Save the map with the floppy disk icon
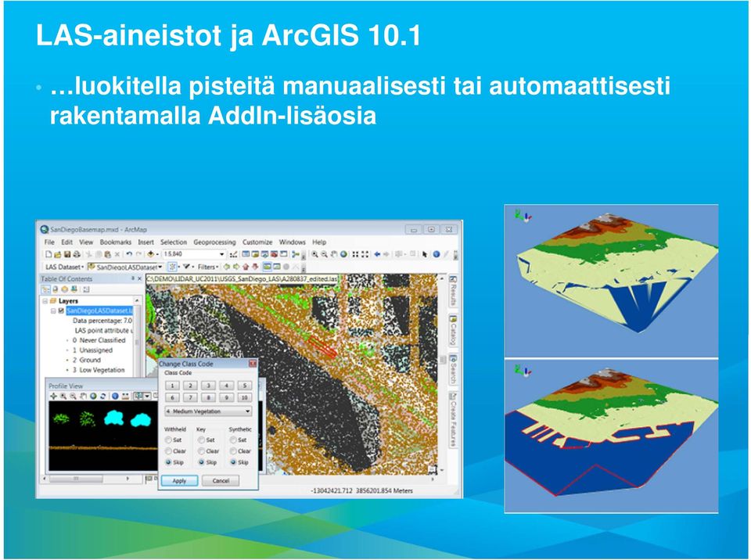Screen dimensions: 751x560 coord(67,254)
